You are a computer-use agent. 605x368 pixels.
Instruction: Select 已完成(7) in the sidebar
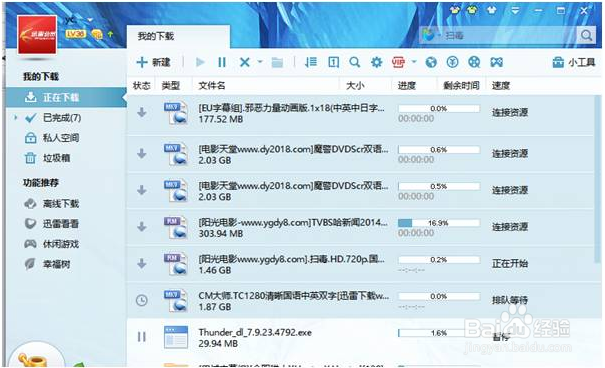62,118
